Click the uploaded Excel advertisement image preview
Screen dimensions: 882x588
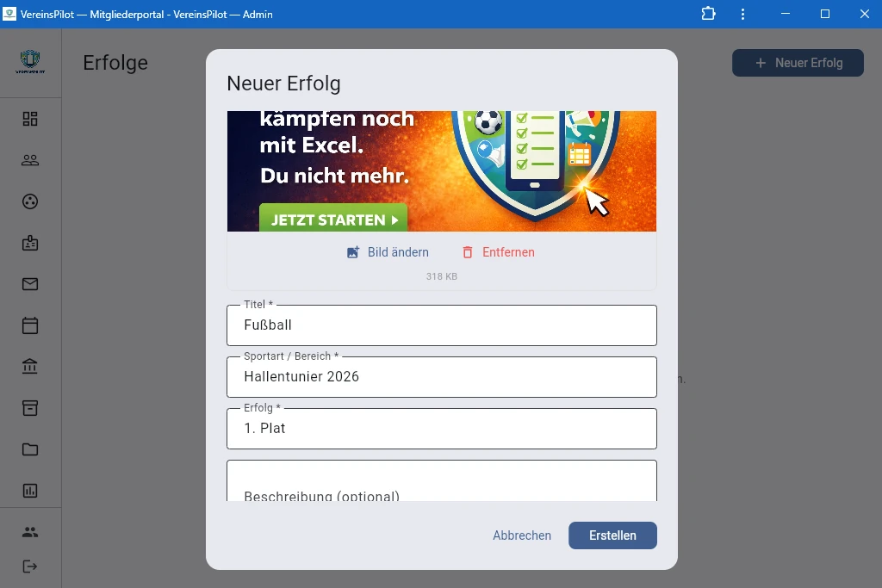pos(441,170)
